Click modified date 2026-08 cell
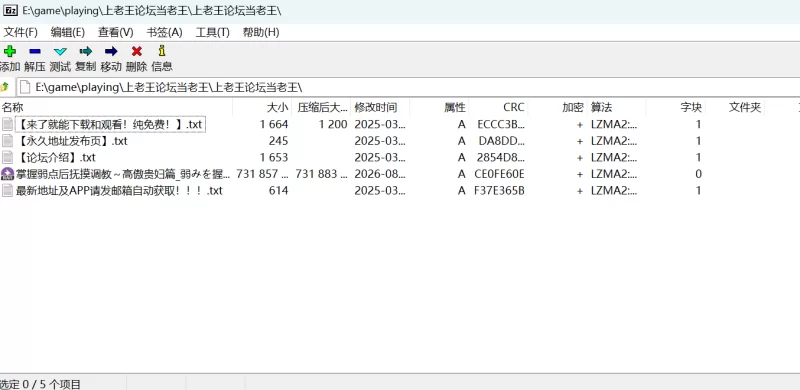 [x=381, y=174]
